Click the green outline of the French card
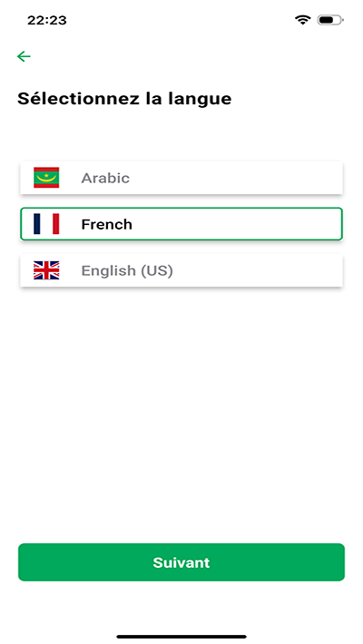The height and width of the screenshot is (644, 363). click(x=181, y=209)
